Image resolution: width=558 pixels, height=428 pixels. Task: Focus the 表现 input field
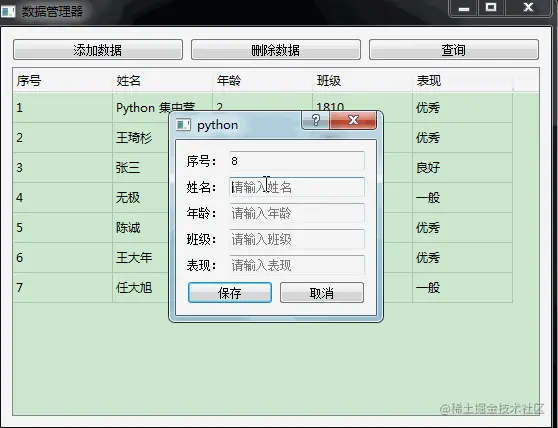tap(297, 265)
